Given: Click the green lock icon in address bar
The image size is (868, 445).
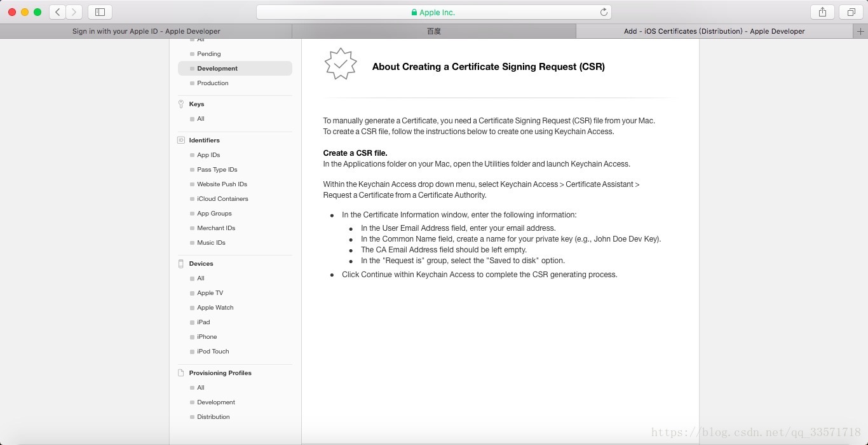Looking at the screenshot, I should [x=414, y=13].
